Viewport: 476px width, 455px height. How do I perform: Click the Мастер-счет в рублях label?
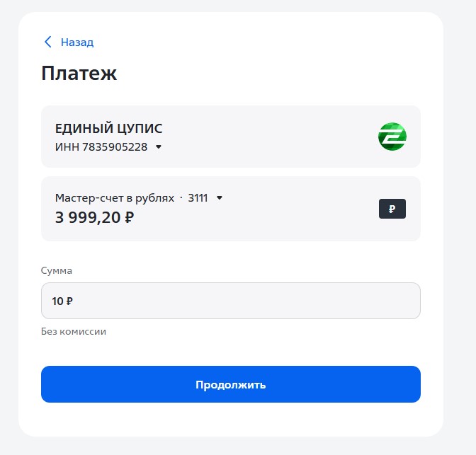(x=114, y=198)
